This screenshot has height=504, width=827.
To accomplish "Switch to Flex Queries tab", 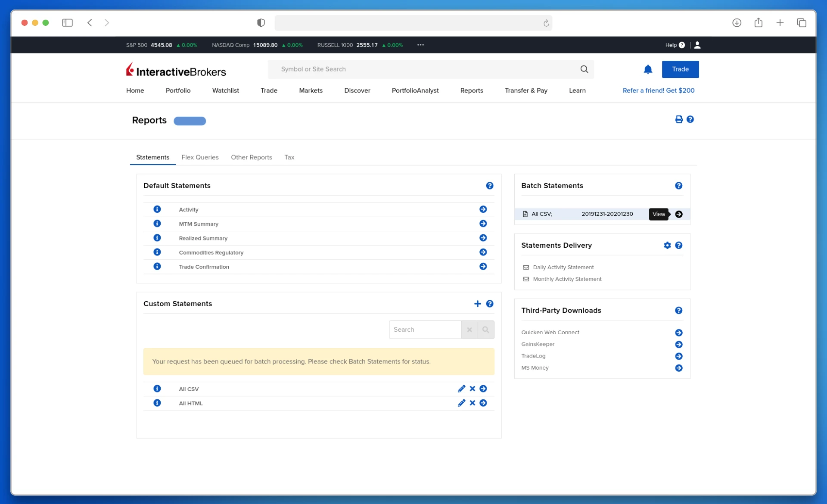I will [200, 157].
